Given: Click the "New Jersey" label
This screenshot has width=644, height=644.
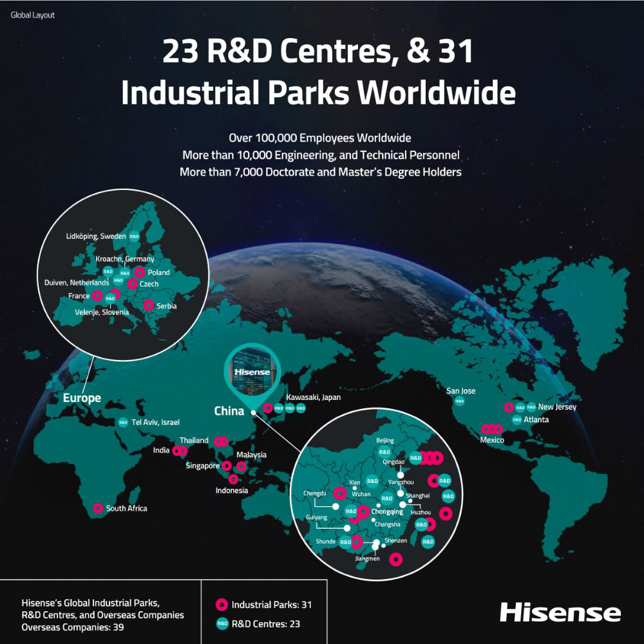Looking at the screenshot, I should click(557, 407).
